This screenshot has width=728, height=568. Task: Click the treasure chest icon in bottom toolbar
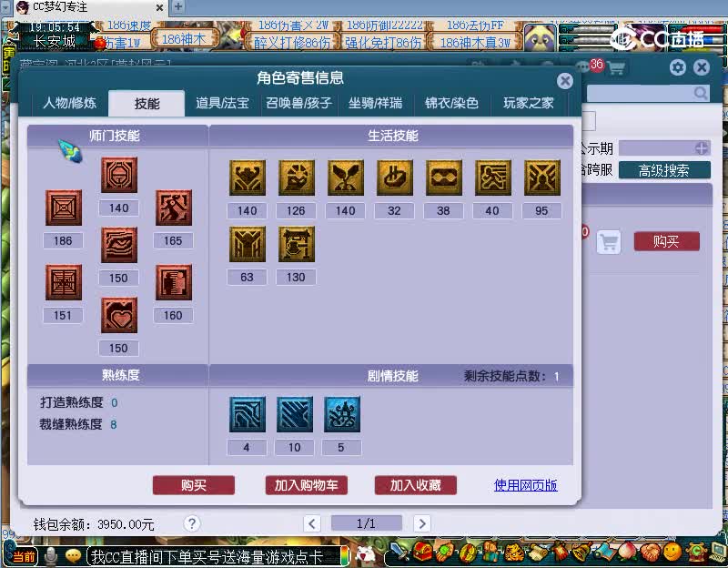coord(422,552)
